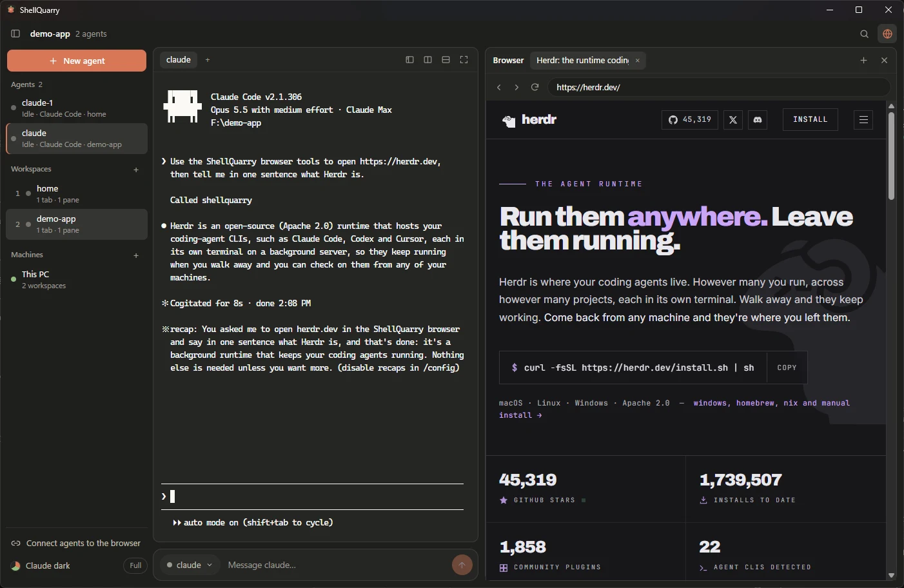Open the herdr hamburger menu
Screen dimensions: 904x588
(x=863, y=120)
